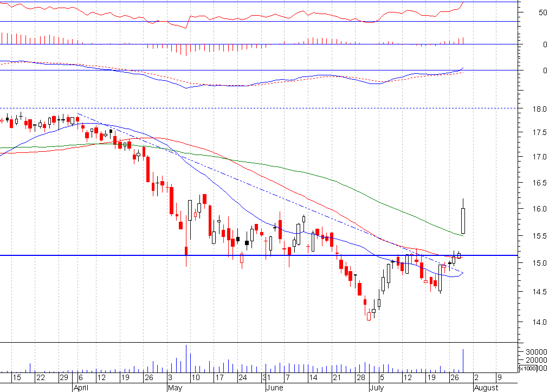Click the 30000 volume axis label
Image resolution: width=549 pixels, height=392 pixels.
point(537,352)
